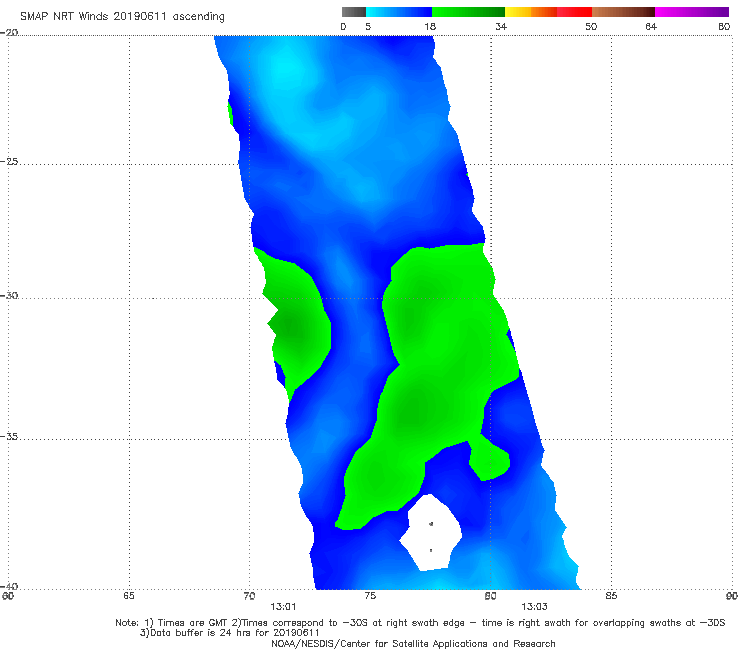The image size is (740, 650).
Task: Click the latitude label '-25'
Action: point(9,161)
